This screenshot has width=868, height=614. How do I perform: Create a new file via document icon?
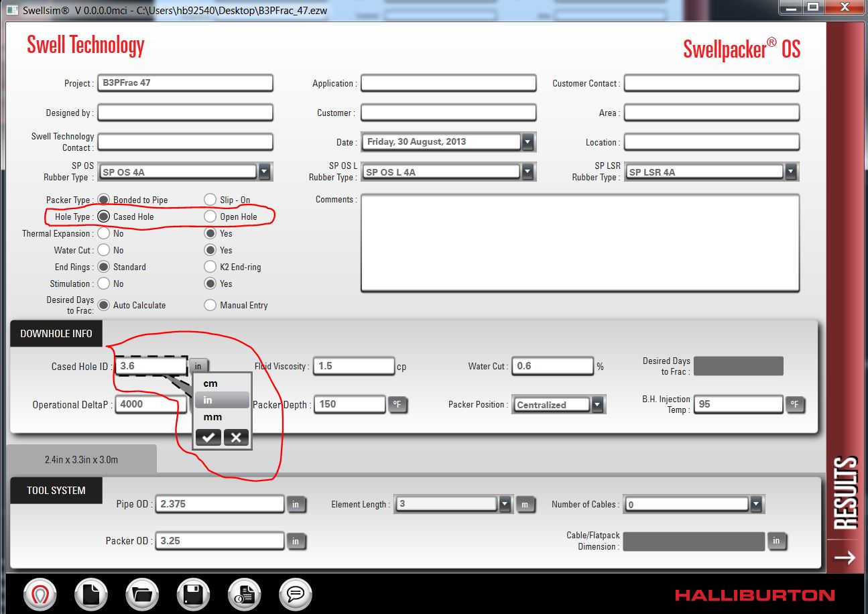point(91,594)
